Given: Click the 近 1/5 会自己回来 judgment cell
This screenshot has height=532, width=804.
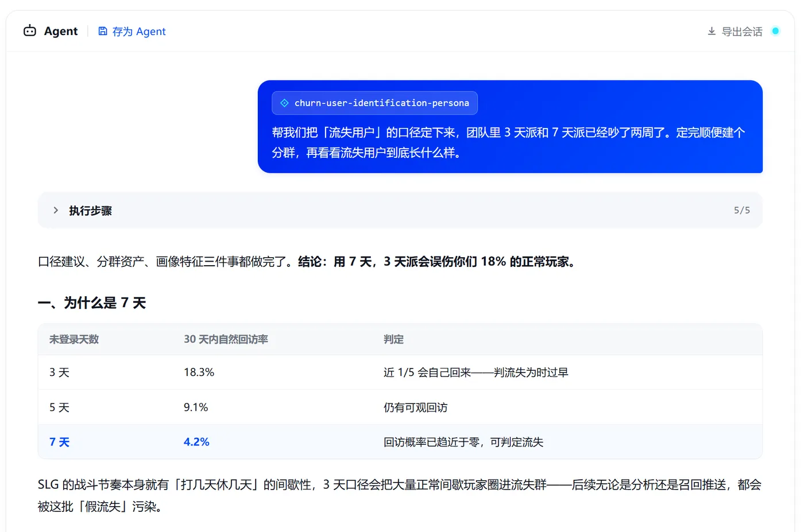Looking at the screenshot, I should click(x=476, y=372).
